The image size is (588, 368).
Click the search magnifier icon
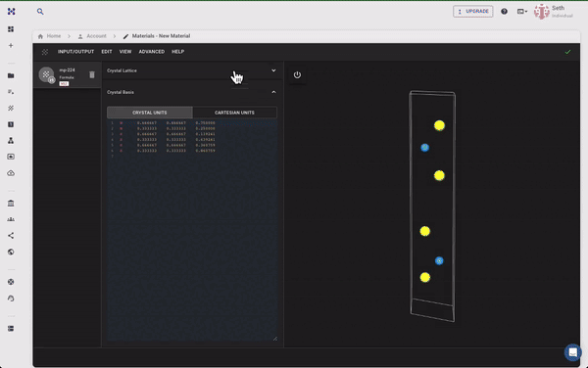(40, 12)
